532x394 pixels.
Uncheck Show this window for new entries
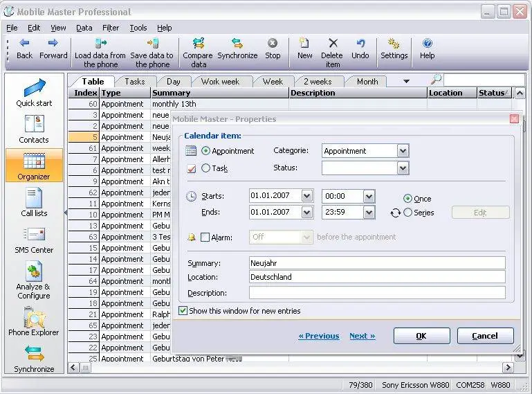183,311
